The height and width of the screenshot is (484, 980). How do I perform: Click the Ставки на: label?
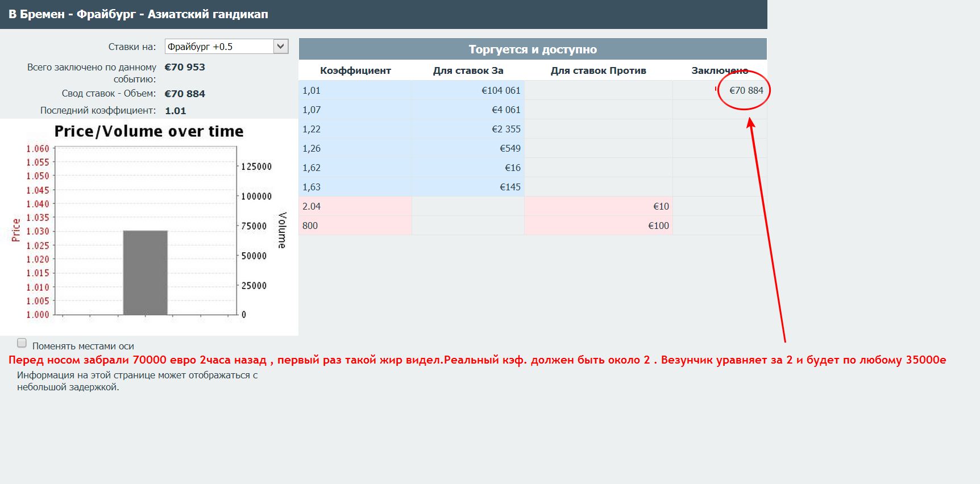(132, 47)
